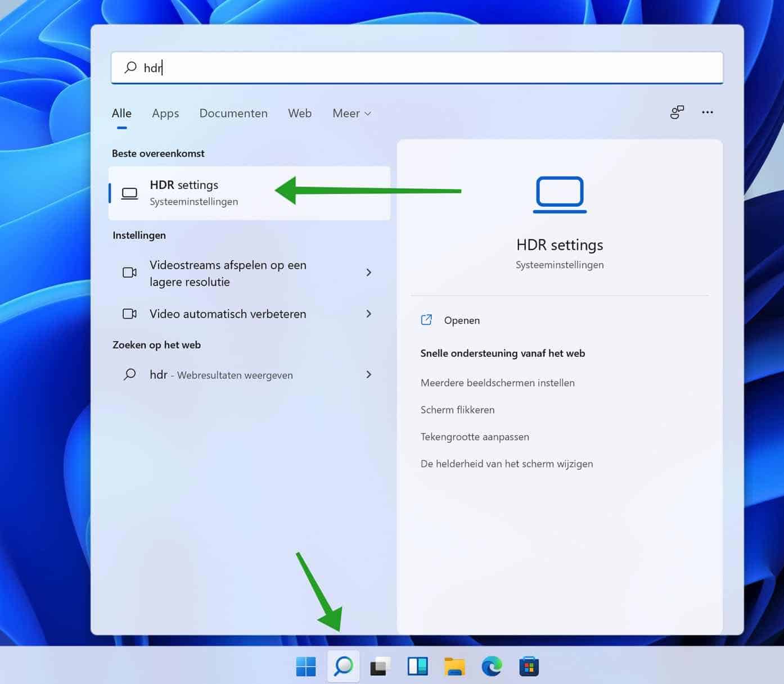Expand the Meer filter dropdown
Viewport: 784px width, 684px height.
point(352,114)
